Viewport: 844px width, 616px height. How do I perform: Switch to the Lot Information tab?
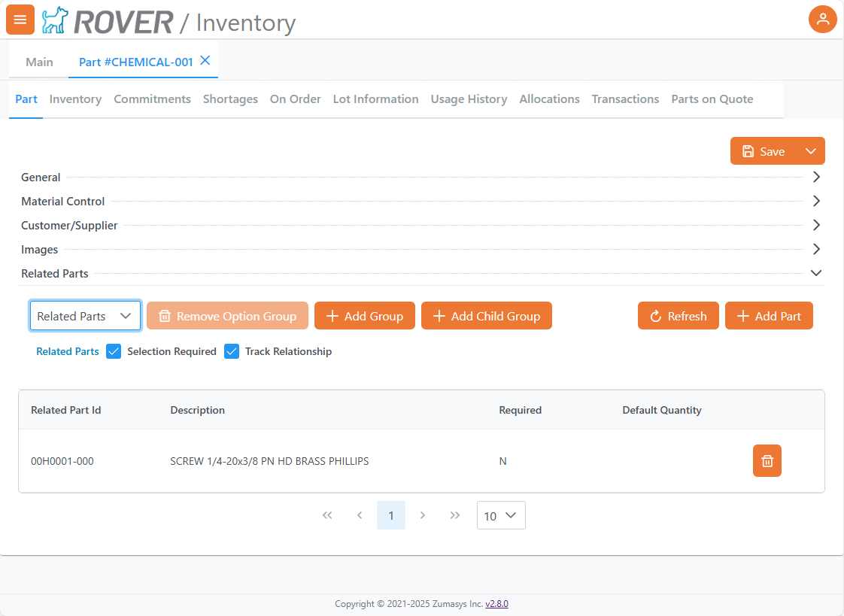pyautogui.click(x=375, y=99)
